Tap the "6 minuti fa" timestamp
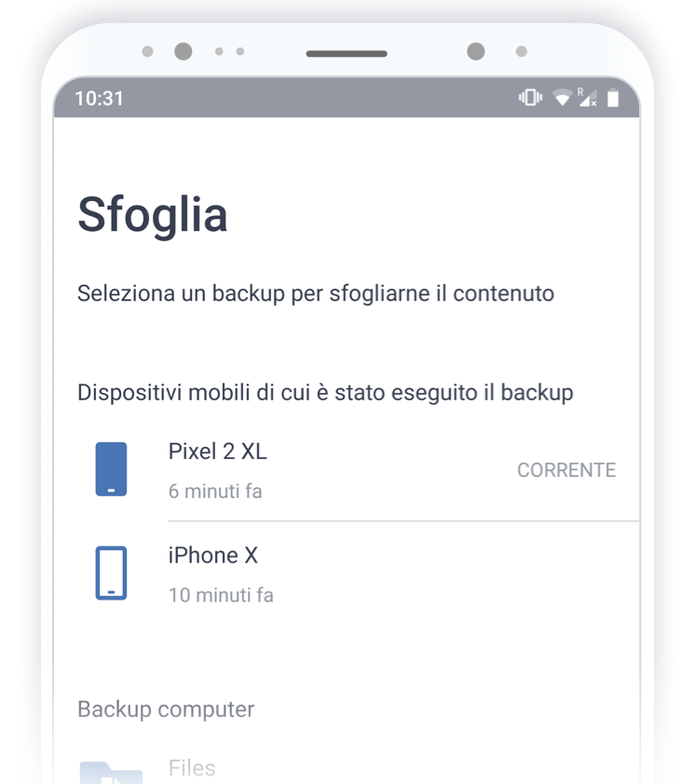The image size is (682, 784). click(x=215, y=491)
